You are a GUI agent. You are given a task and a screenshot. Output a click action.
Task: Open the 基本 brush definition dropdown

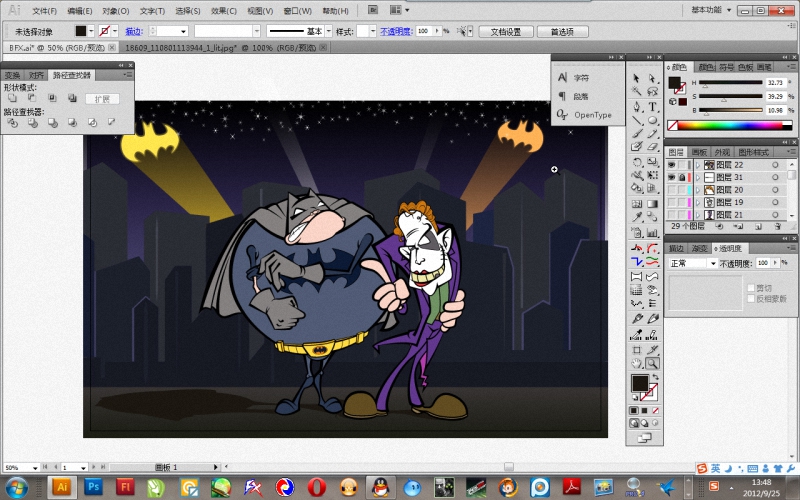pos(329,31)
